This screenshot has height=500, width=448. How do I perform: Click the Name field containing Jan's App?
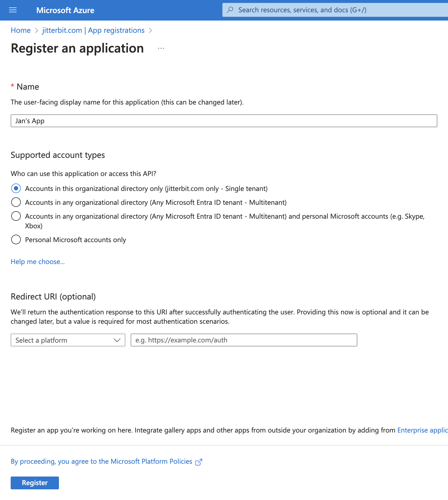pyautogui.click(x=224, y=121)
